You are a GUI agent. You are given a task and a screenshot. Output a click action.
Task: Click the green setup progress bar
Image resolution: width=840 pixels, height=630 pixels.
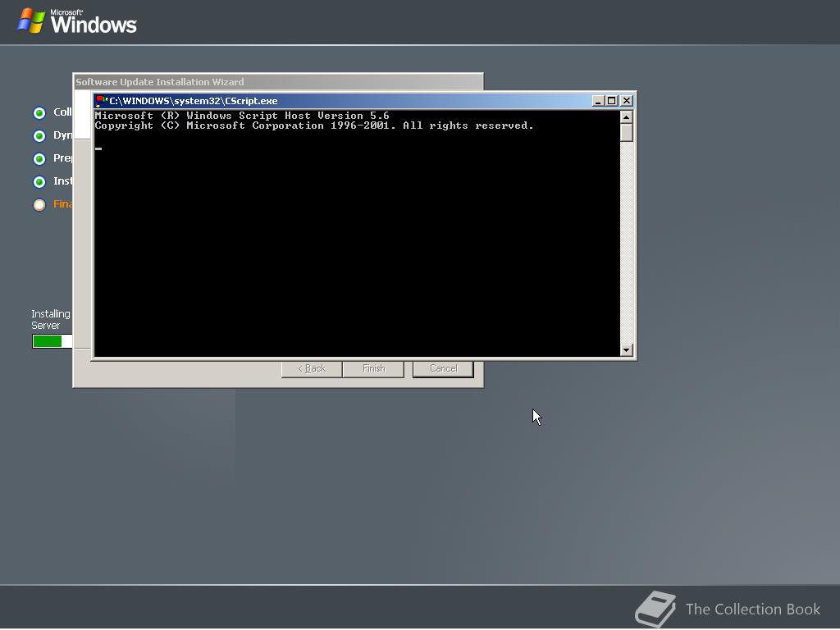coord(52,341)
